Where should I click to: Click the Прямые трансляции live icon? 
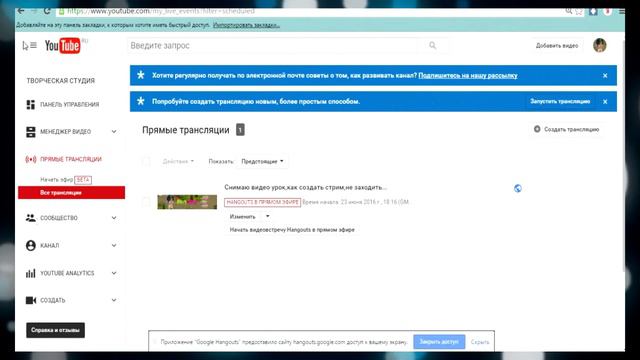(31, 159)
